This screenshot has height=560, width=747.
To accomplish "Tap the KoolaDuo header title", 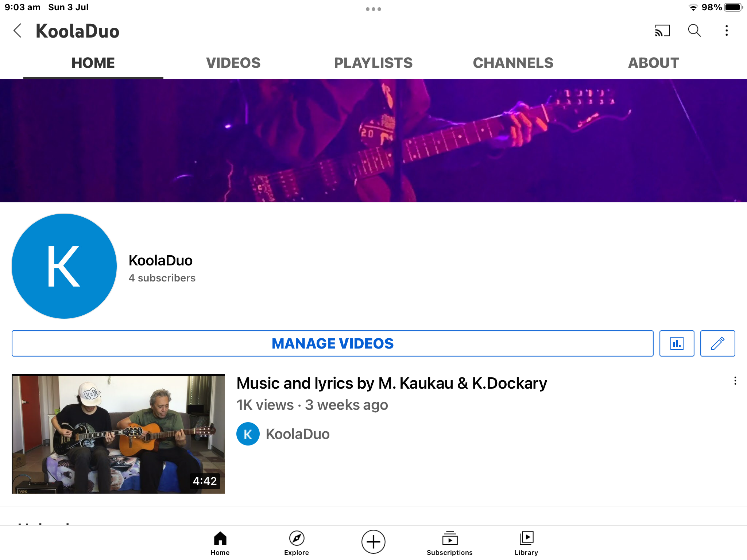I will 77,31.
